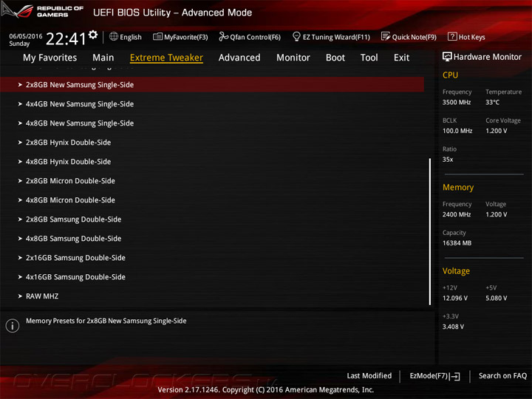Click the info circle icon
This screenshot has height=399, width=532.
[13, 326]
